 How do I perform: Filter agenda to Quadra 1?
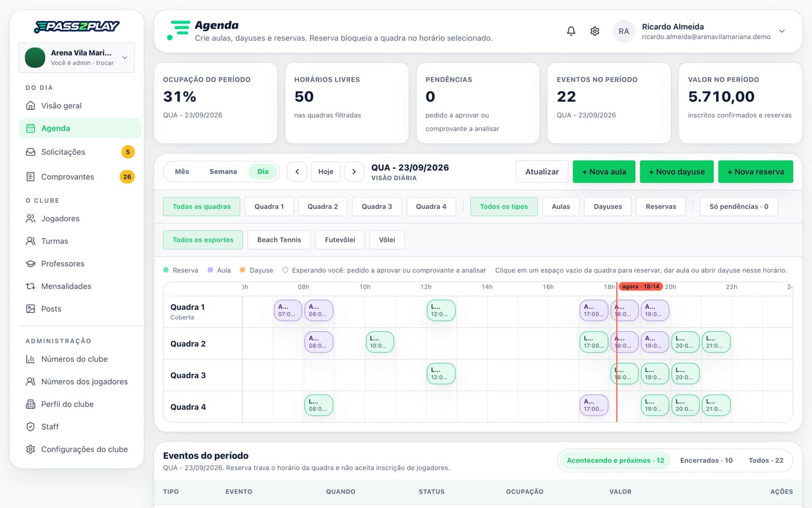point(269,206)
